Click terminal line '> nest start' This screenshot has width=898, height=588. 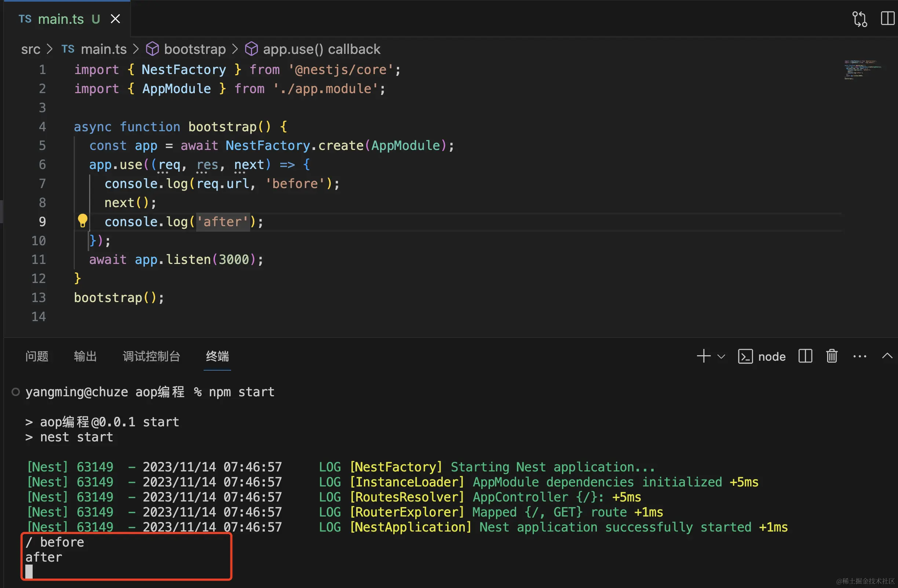[x=69, y=437]
